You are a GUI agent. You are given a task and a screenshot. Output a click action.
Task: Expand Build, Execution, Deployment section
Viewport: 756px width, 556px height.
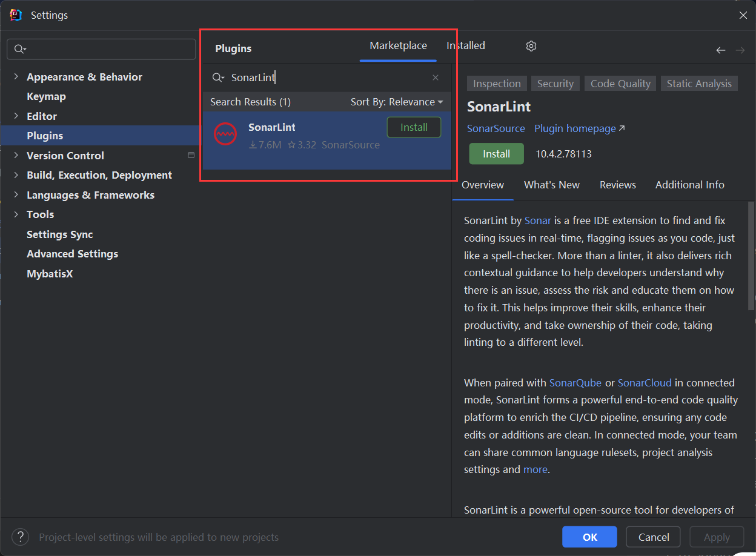(x=16, y=175)
